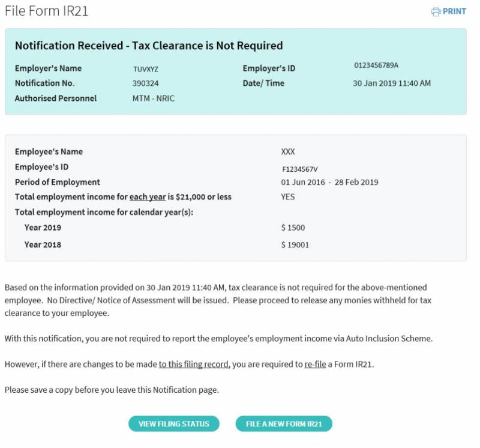480x448 pixels.
Task: Click the PRINT link text
Action: [x=454, y=12]
